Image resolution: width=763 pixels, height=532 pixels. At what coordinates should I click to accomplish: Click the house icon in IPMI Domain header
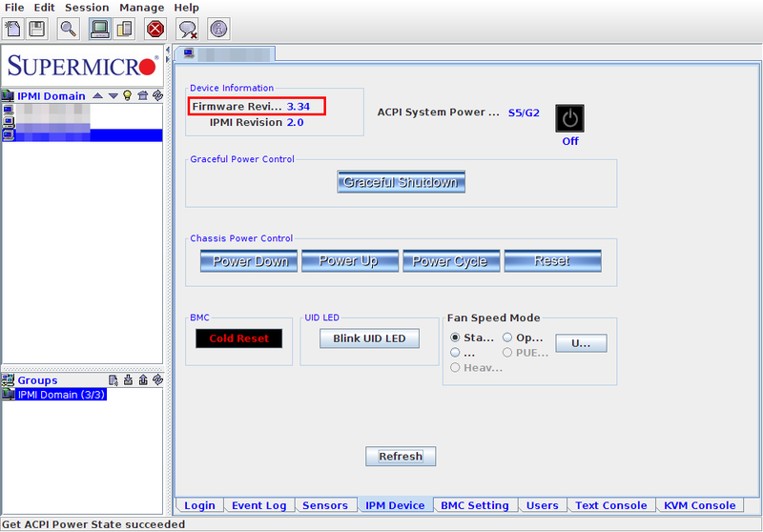[142, 95]
